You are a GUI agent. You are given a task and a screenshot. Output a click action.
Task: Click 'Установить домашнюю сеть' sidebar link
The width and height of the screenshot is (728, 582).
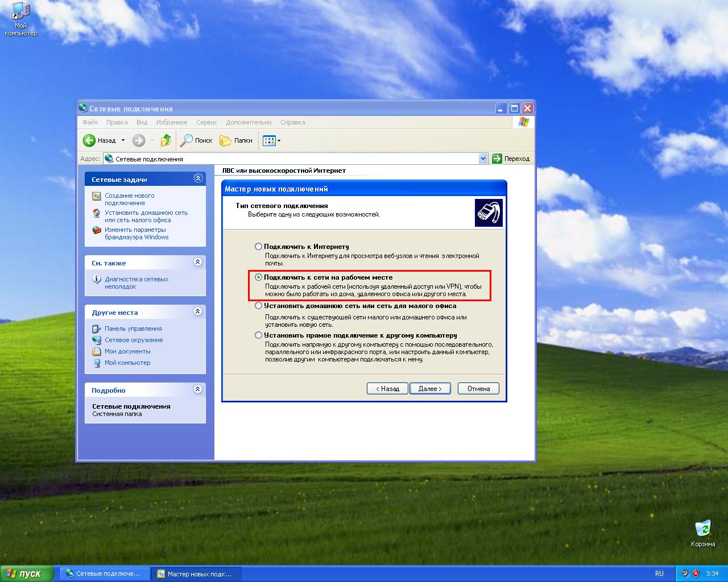[x=146, y=217]
